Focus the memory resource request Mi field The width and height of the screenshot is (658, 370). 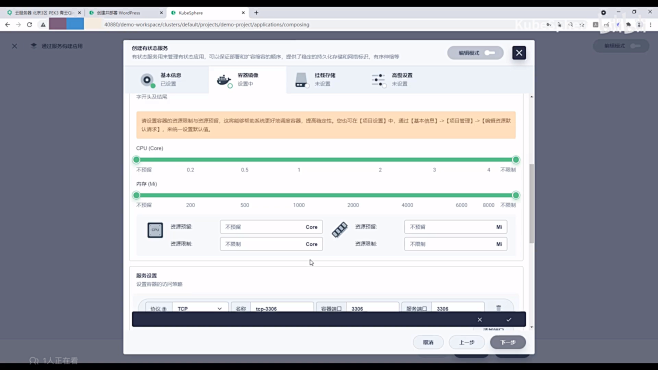click(456, 227)
